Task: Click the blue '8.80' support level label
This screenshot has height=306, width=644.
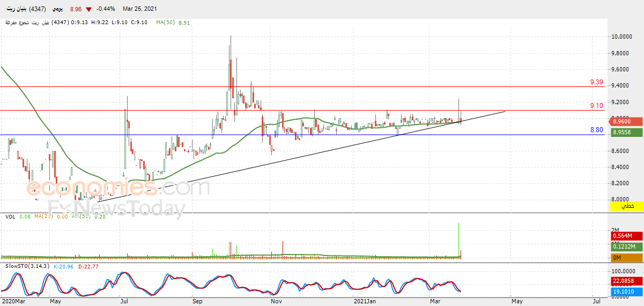Action: point(596,130)
